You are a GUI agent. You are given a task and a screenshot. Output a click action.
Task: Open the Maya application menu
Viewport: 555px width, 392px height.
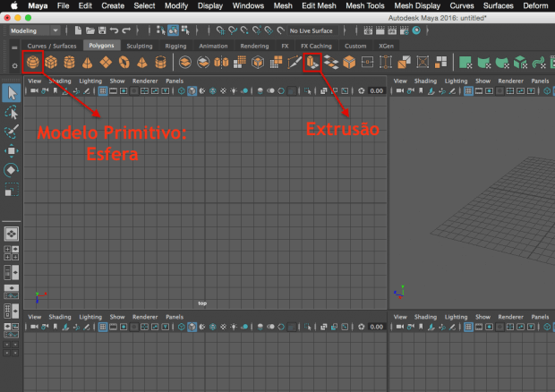[38, 5]
